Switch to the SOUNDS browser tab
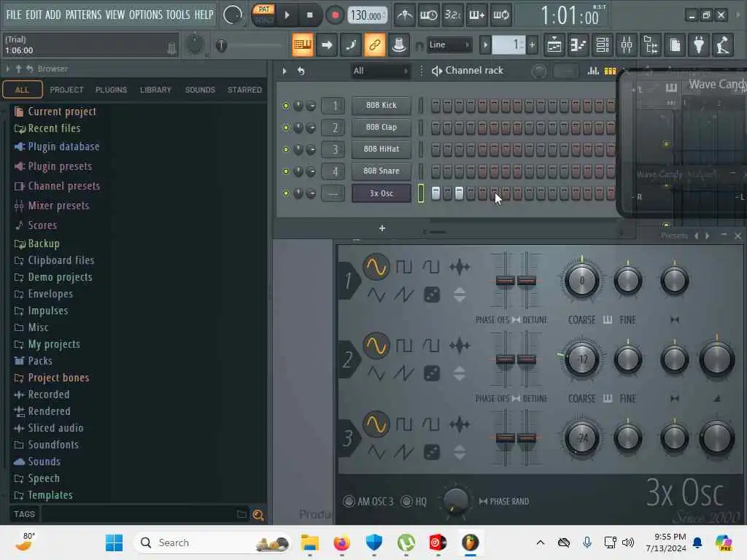Image resolution: width=747 pixels, height=560 pixels. point(200,90)
